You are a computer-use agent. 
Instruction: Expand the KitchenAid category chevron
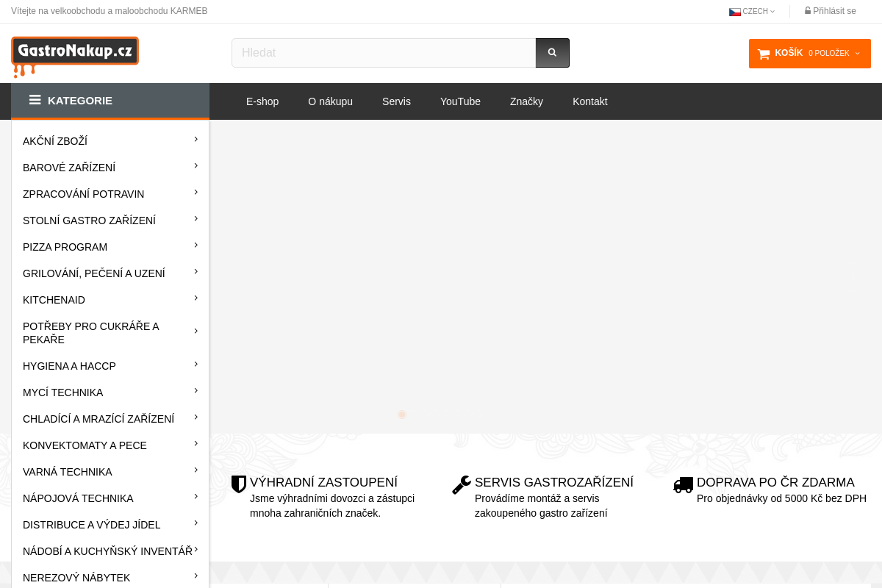(x=196, y=298)
